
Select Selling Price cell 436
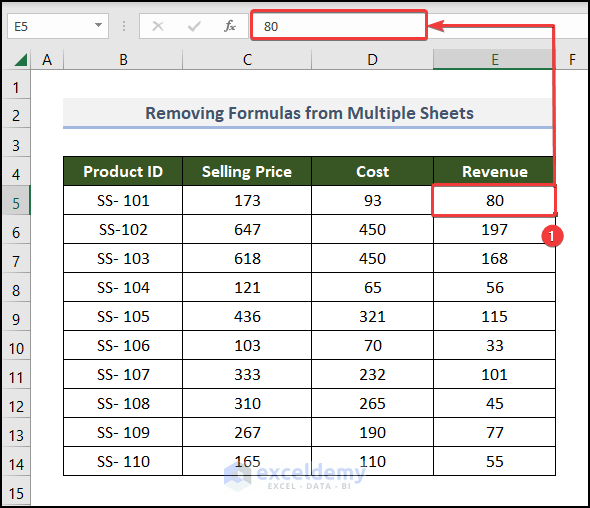tap(247, 316)
